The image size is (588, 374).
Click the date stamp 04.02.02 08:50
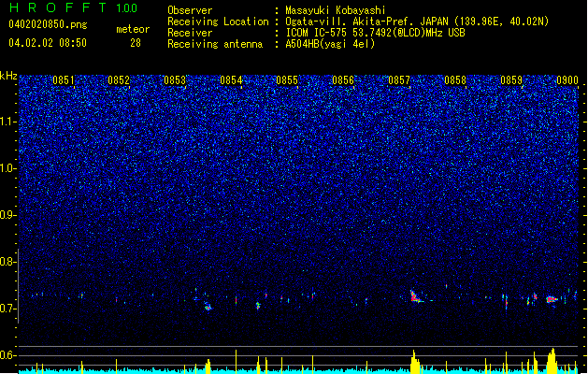48,43
